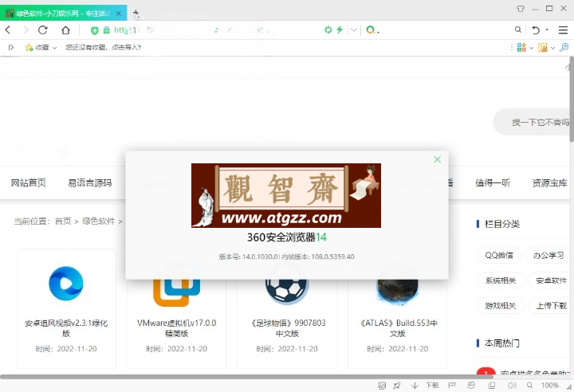
Task: Open the skin change shirt icon
Action: (520, 9)
